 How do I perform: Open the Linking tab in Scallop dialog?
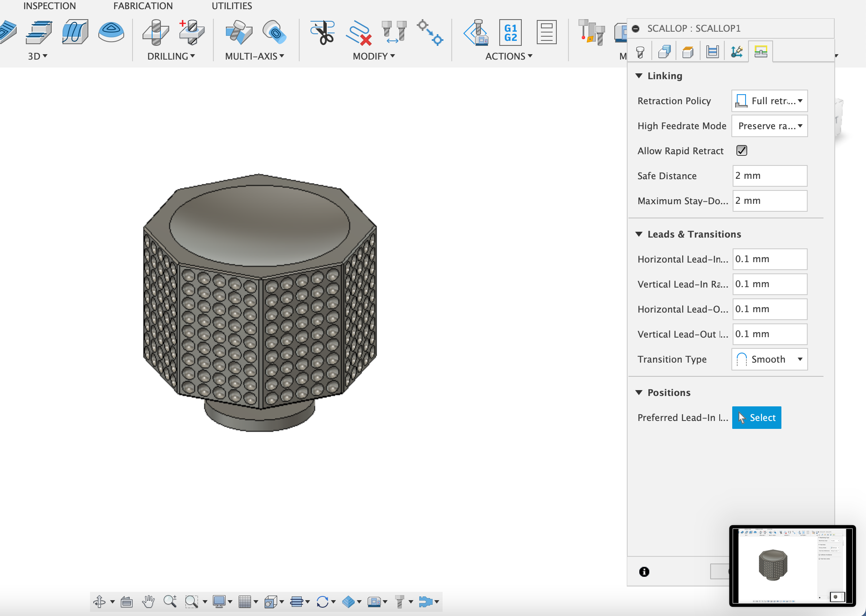[761, 52]
